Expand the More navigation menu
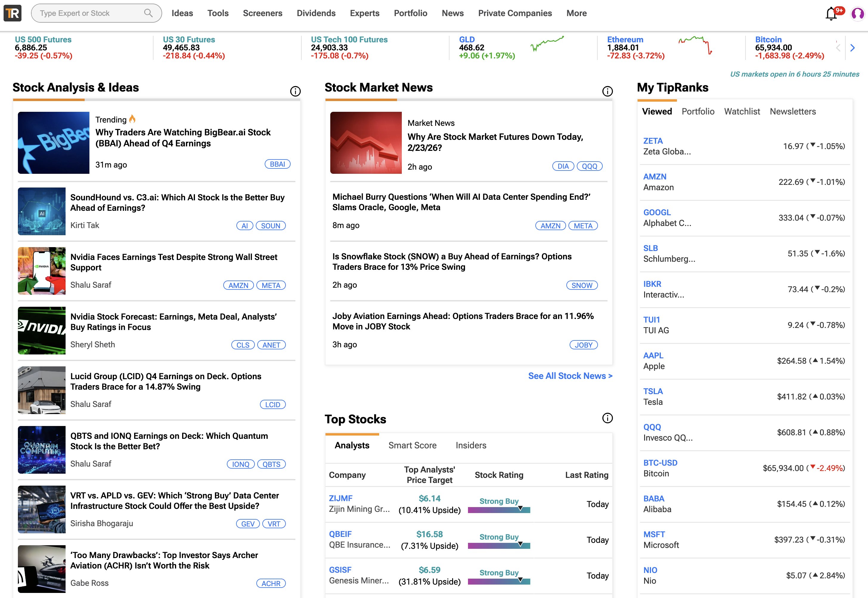 [x=576, y=13]
